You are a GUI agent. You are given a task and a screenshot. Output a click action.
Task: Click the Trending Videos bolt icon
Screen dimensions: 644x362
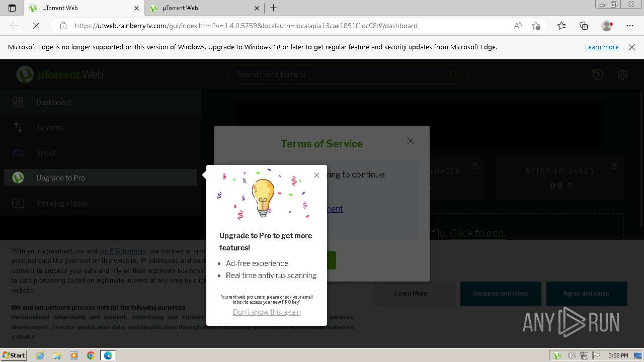pos(18,203)
